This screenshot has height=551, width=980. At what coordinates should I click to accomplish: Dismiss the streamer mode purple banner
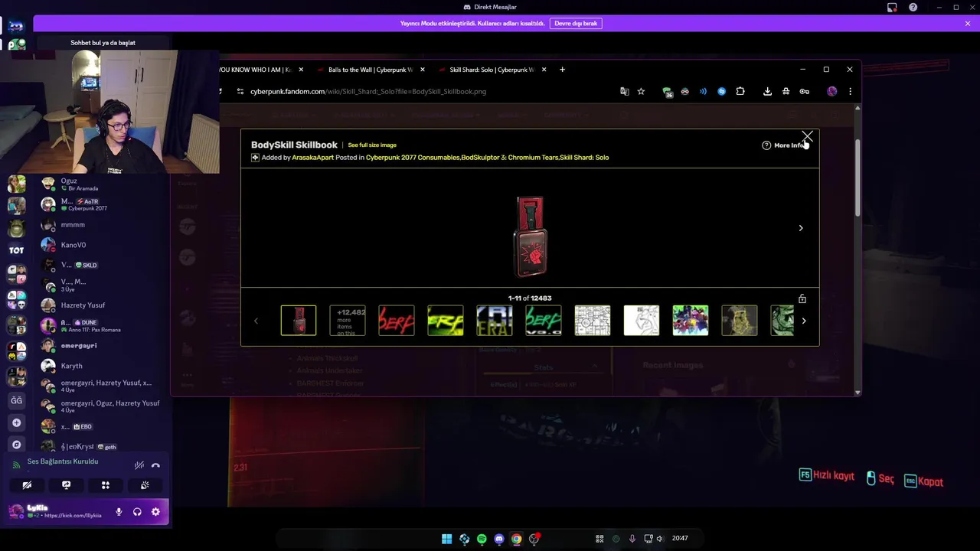pos(968,24)
